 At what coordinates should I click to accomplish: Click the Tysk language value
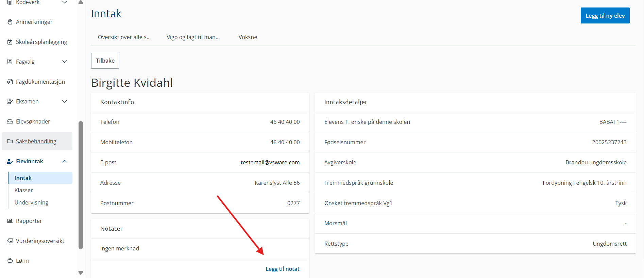621,203
